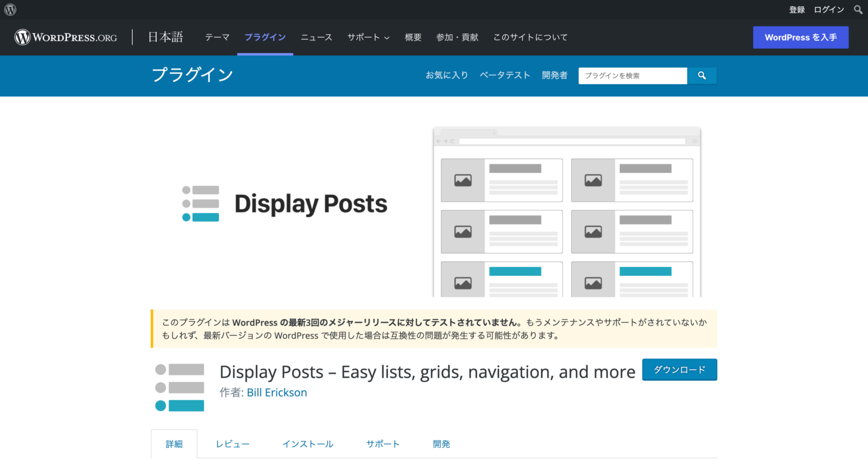Open search with the magnifier icon top-right
Viewport: 868px width, 476px height.
(x=858, y=9)
